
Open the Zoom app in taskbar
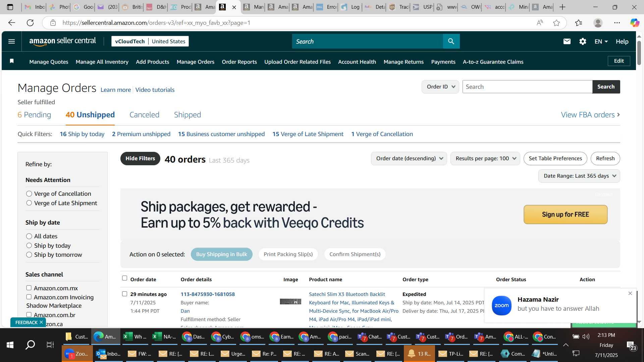tap(77, 354)
